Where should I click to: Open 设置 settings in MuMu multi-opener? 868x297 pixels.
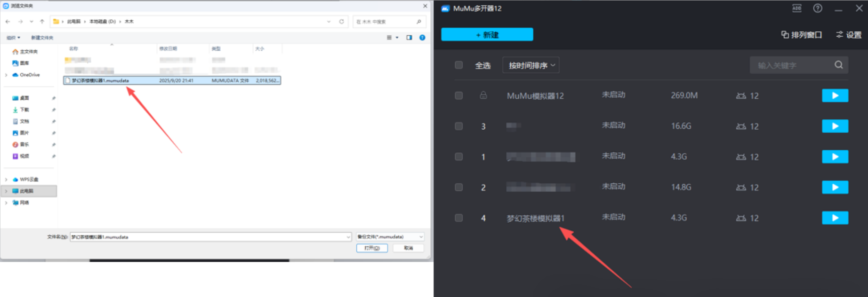click(x=848, y=35)
